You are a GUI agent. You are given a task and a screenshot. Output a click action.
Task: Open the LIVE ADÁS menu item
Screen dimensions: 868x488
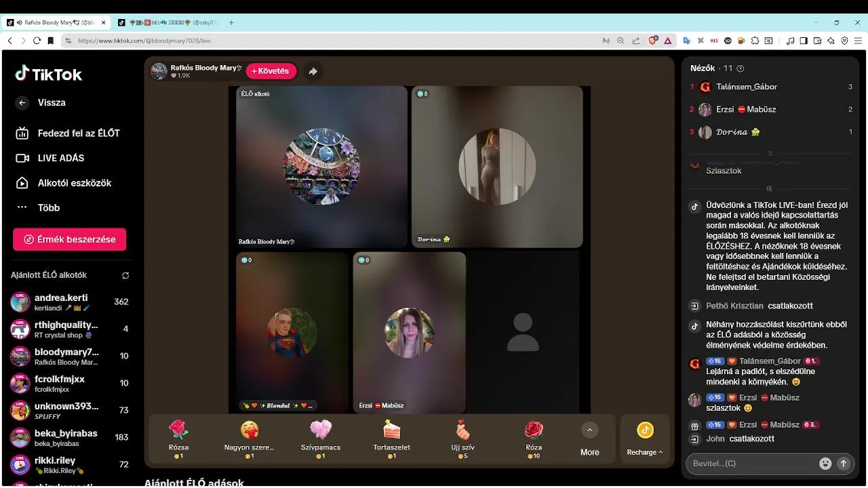click(50, 158)
